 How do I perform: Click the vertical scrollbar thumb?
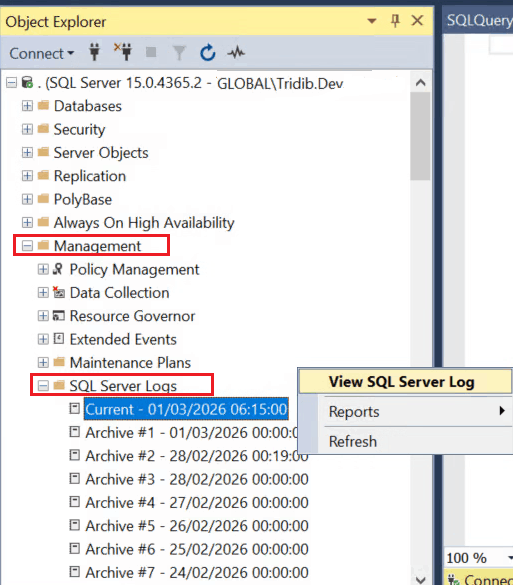pos(420,137)
